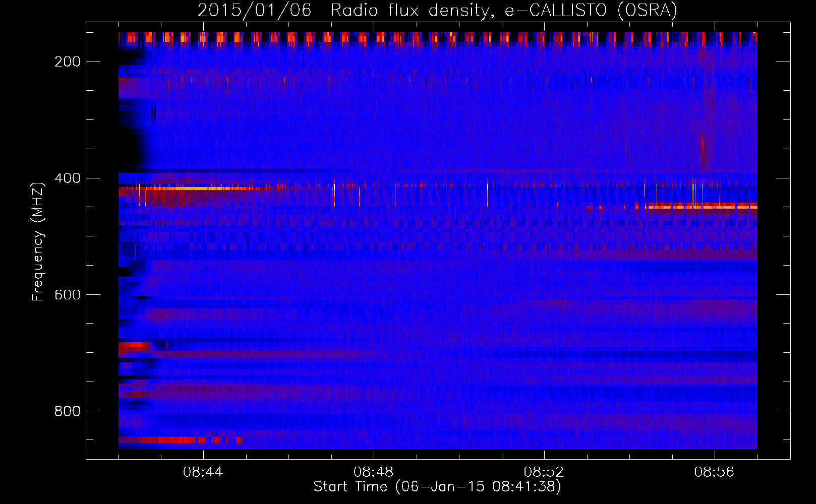Click the plot title "2015/01/06 Radio flux density, e-CALLISTO (OSRA)"

click(x=437, y=11)
